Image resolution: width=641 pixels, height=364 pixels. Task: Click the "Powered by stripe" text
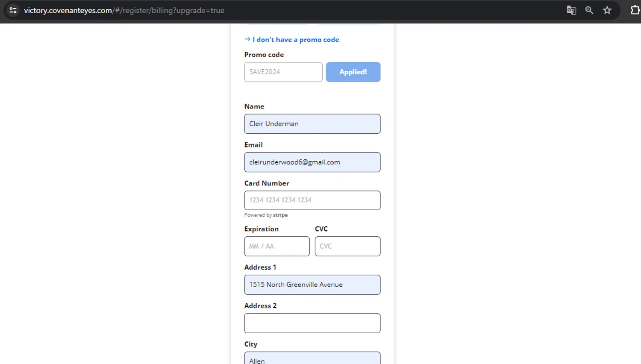pos(266,215)
